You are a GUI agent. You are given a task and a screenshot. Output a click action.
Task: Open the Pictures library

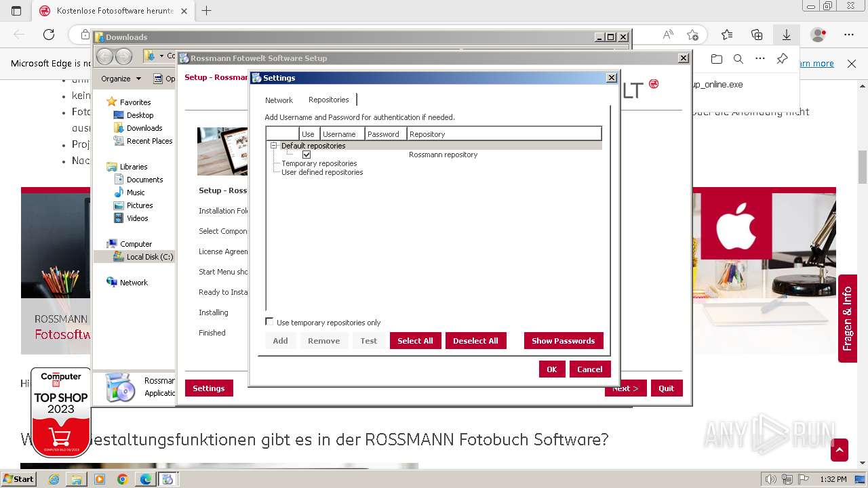click(x=139, y=205)
